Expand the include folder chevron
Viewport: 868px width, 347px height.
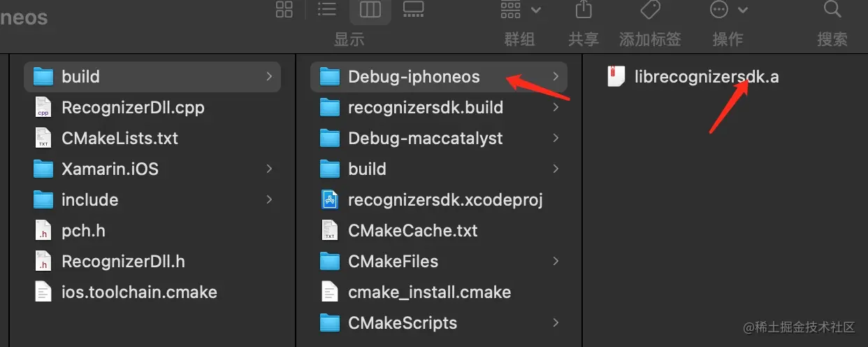tap(269, 199)
